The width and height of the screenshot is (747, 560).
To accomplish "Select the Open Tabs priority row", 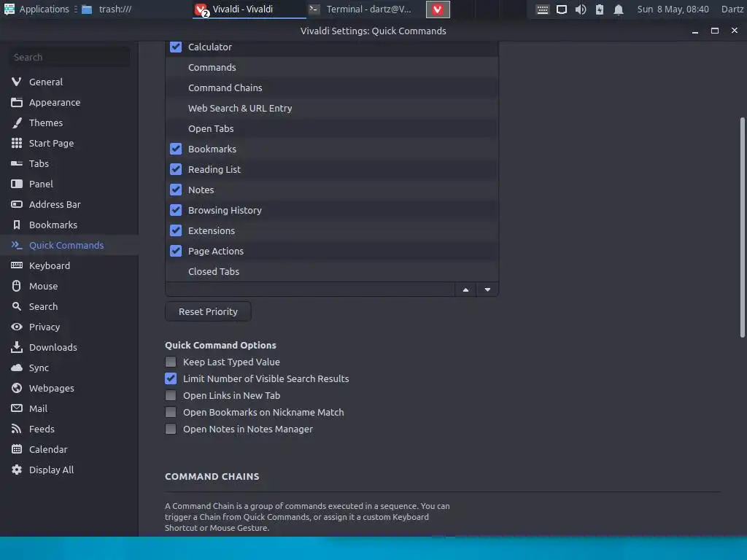I will (332, 128).
